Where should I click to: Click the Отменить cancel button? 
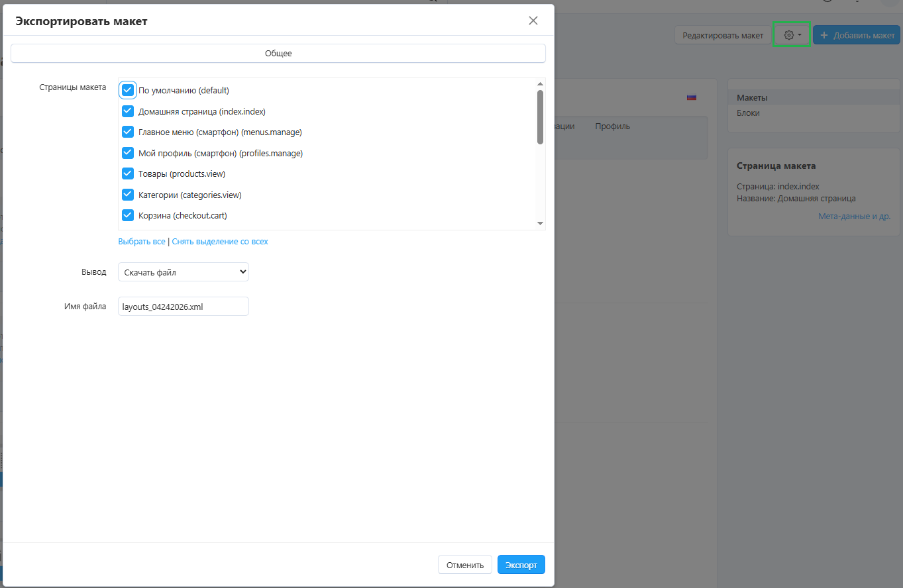(x=465, y=565)
